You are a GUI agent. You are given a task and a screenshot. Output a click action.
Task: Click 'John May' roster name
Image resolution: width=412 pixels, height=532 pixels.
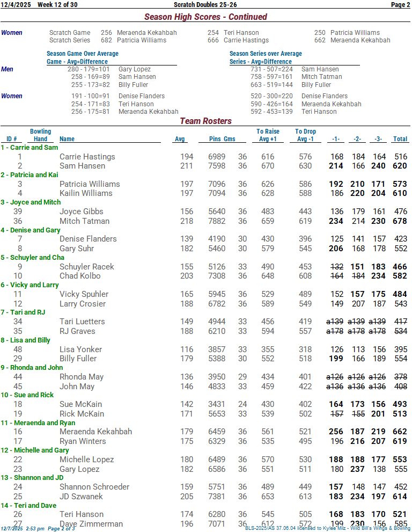(77, 387)
